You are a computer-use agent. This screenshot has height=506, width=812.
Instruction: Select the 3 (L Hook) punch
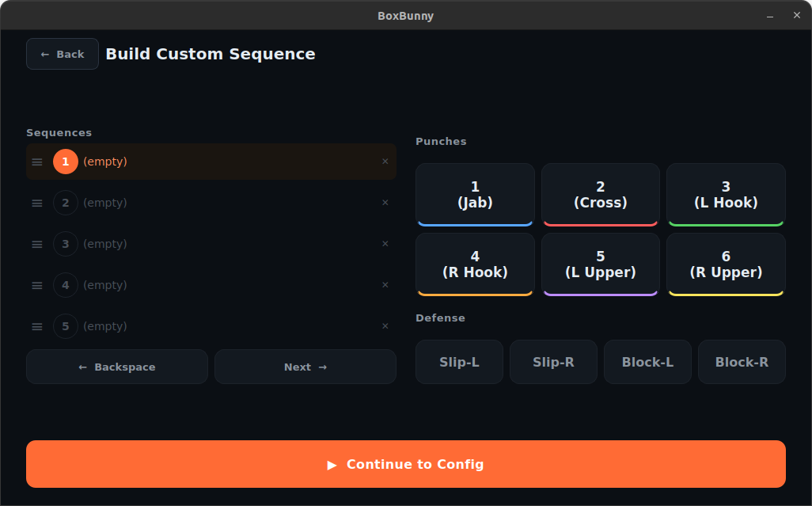pos(725,194)
